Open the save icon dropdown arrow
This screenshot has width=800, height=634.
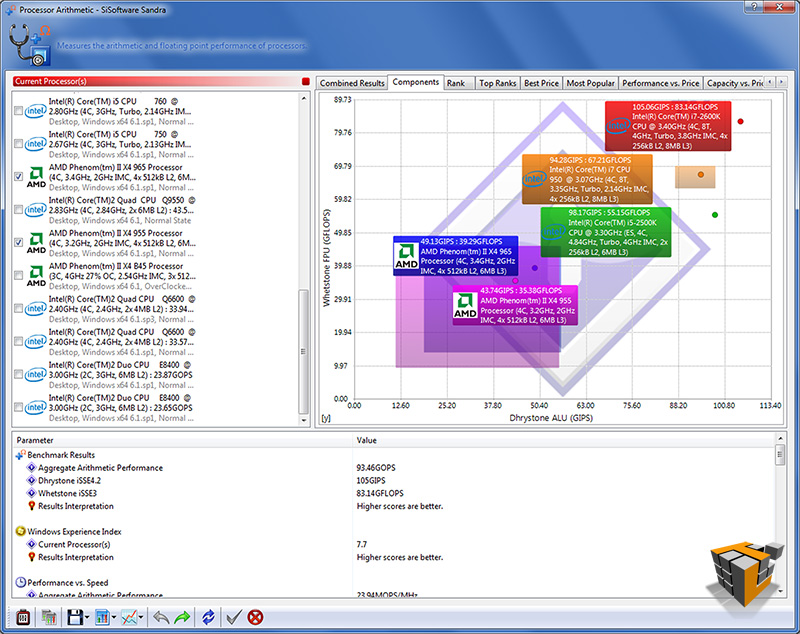pos(87,618)
